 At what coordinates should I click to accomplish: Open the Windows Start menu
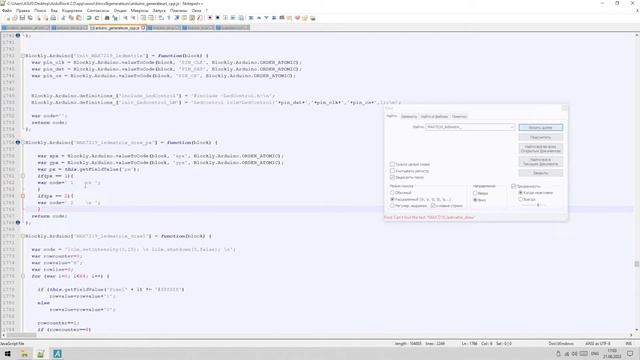[x=7, y=354]
